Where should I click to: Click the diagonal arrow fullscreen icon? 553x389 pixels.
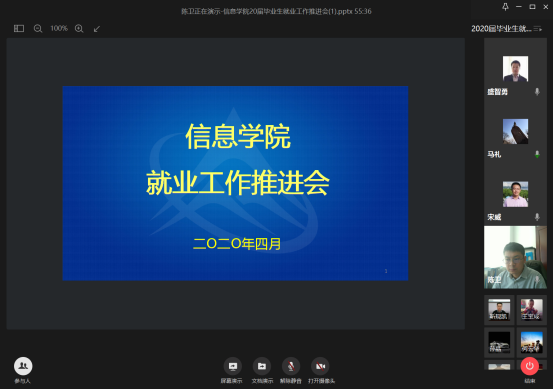(97, 29)
